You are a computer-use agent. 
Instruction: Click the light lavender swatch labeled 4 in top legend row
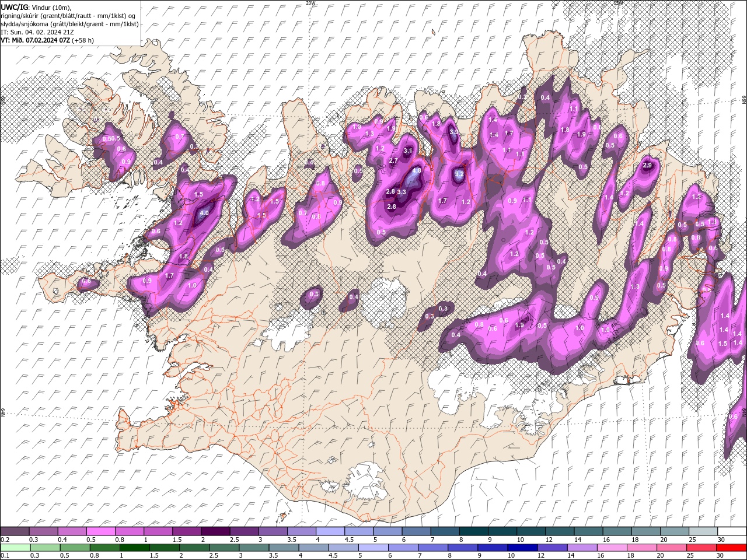330,531
